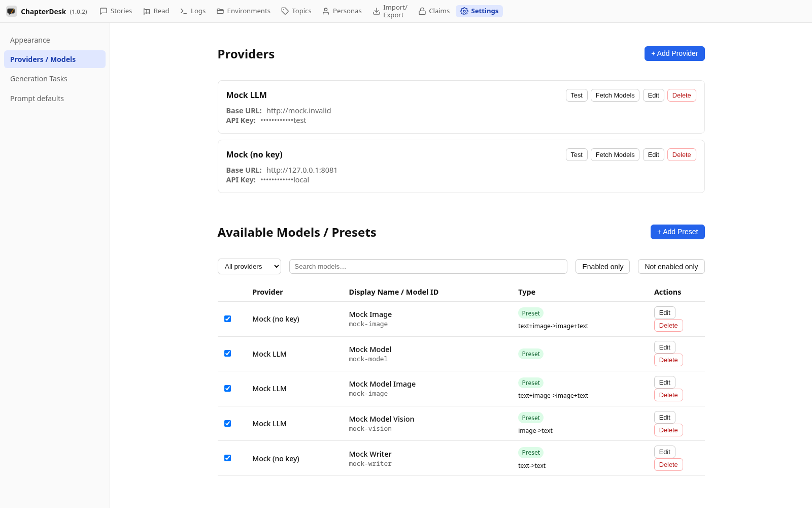Open Generation Tasks settings section
Image resolution: width=812 pixels, height=508 pixels.
[55, 79]
